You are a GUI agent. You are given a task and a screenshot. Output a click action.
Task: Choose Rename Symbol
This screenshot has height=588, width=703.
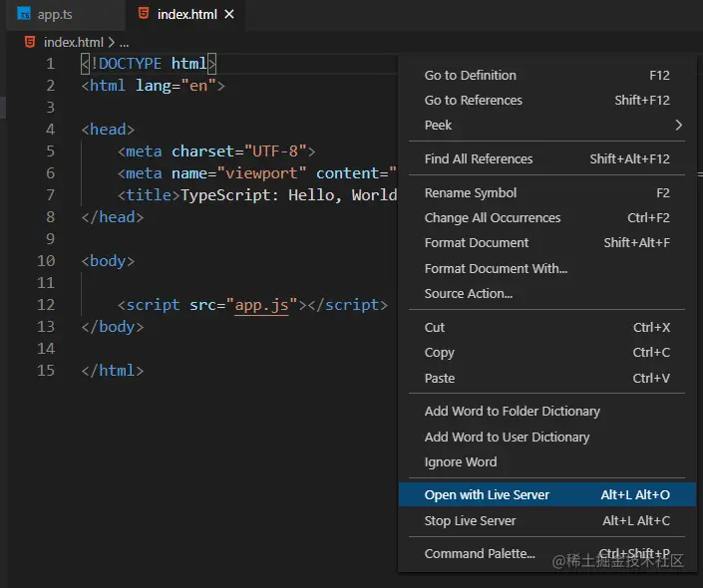tap(547, 192)
